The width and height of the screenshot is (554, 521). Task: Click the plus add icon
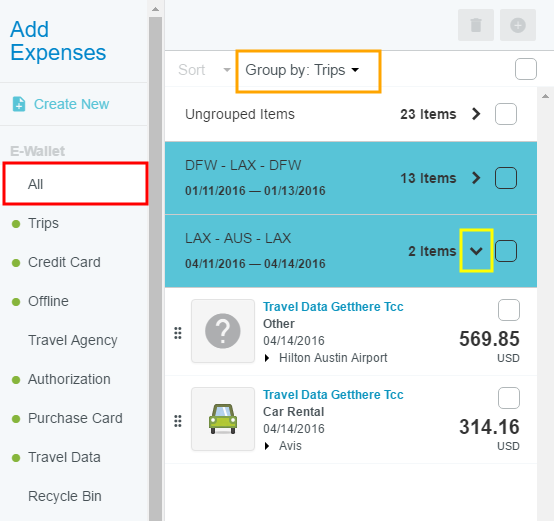tap(518, 25)
